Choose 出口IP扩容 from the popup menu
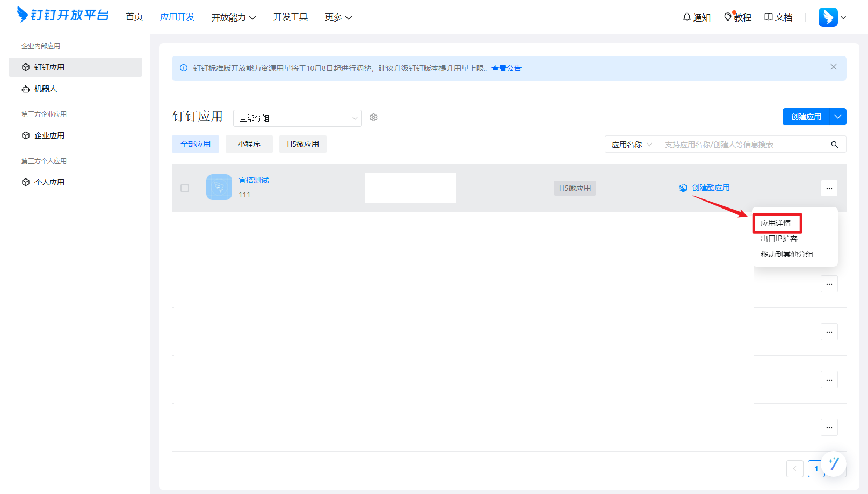The height and width of the screenshot is (494, 868). click(779, 239)
